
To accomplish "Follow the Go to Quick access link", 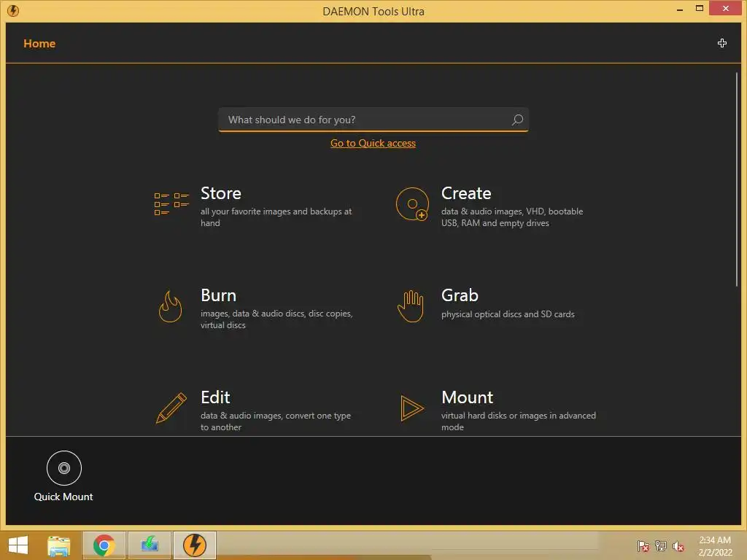I will point(373,144).
